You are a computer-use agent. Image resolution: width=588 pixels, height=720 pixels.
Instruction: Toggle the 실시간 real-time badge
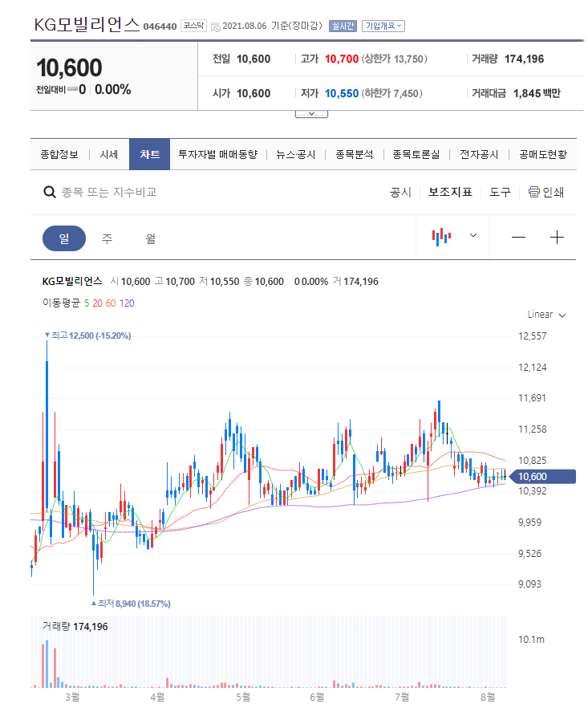point(343,26)
